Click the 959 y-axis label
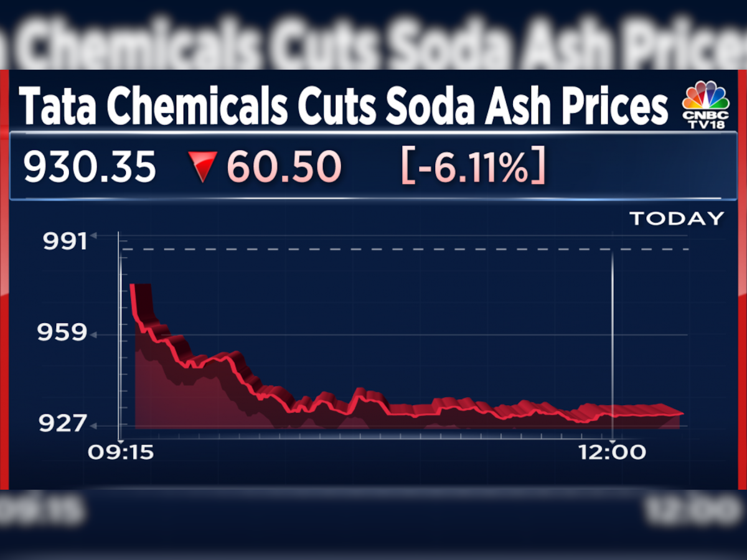 tap(65, 334)
